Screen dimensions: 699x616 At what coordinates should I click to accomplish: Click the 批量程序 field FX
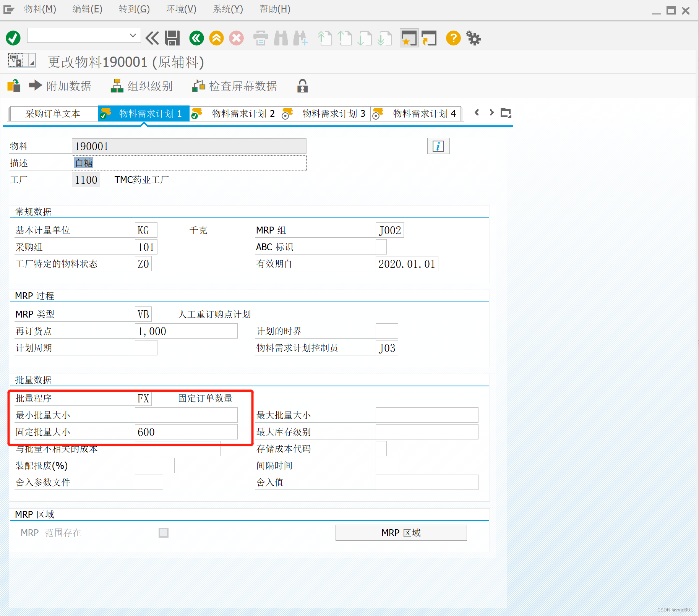click(143, 398)
